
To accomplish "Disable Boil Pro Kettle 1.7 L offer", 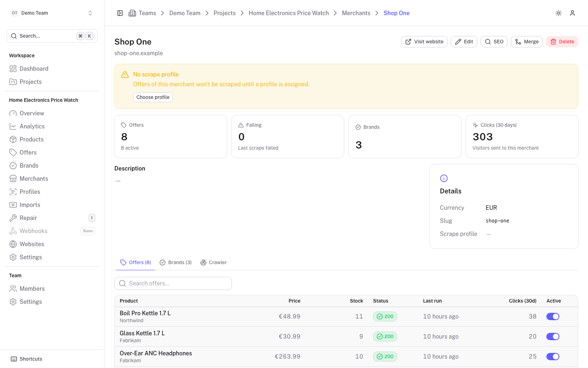I will pos(553,316).
